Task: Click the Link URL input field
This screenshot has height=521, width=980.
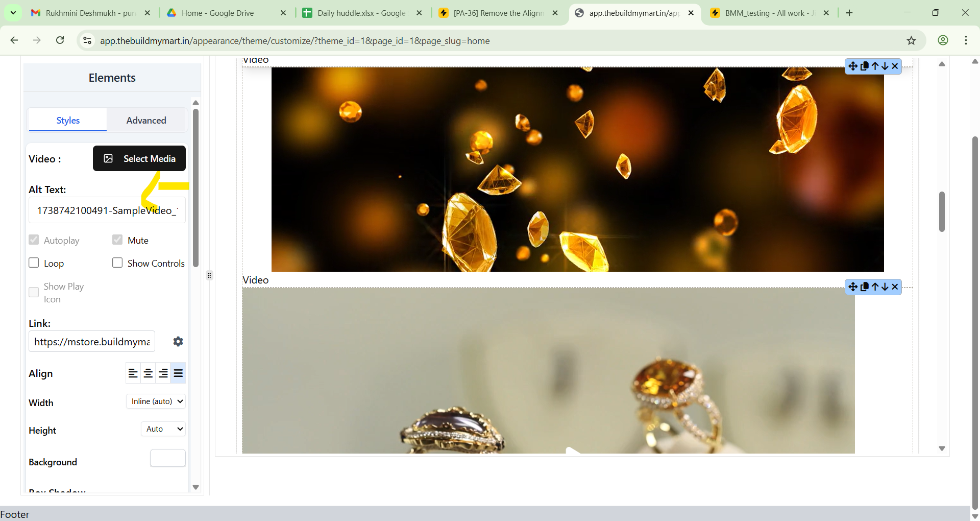Action: click(x=92, y=341)
